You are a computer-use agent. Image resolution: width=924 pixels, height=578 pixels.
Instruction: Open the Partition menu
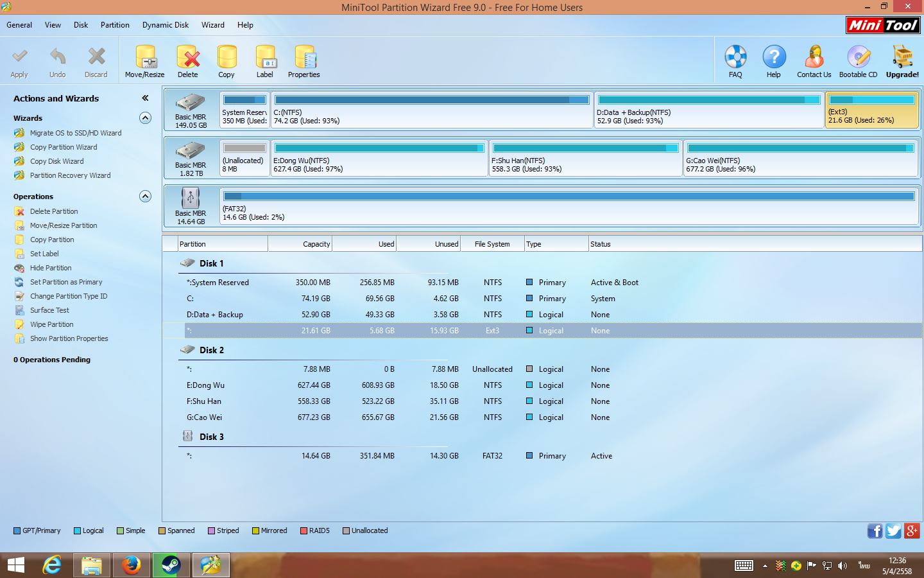pos(115,25)
